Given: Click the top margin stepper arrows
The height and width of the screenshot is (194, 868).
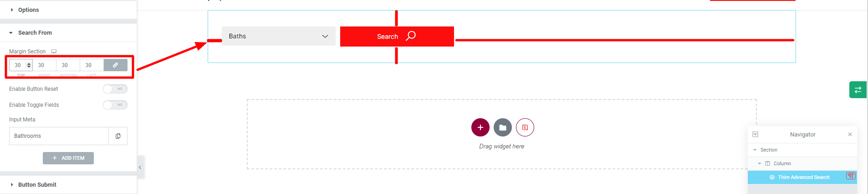Looking at the screenshot, I should point(29,65).
